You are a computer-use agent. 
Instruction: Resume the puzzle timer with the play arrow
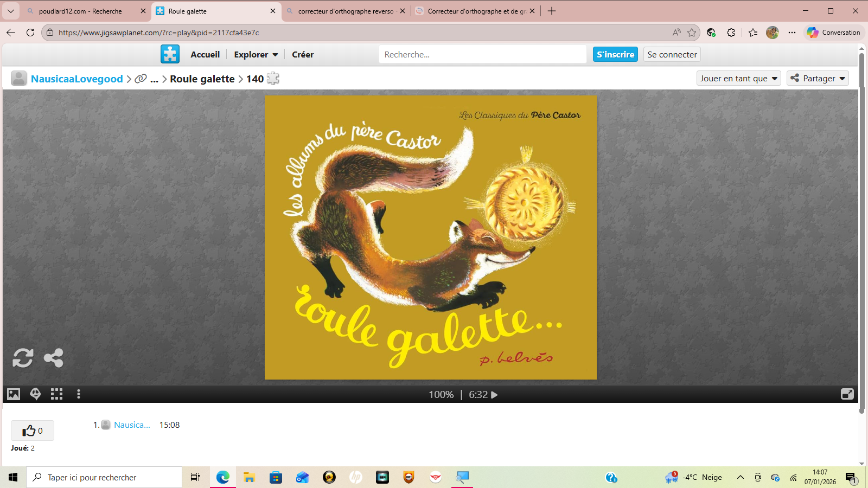click(494, 395)
